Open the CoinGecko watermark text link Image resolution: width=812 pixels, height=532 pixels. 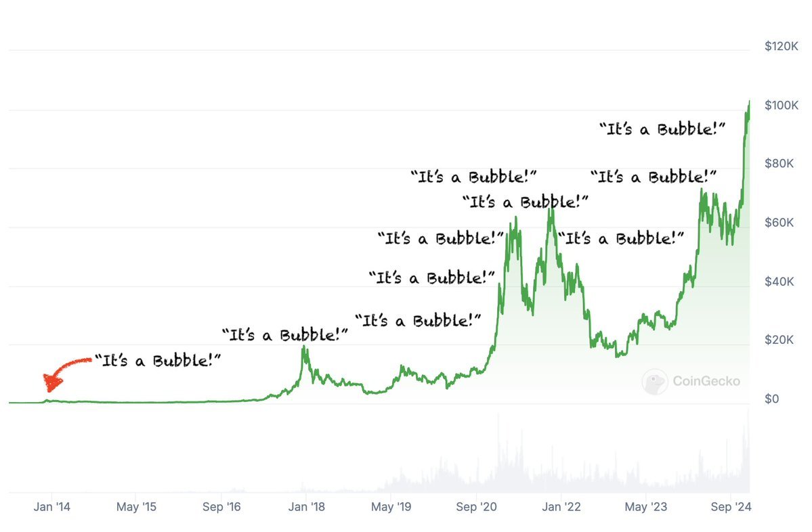coord(706,382)
